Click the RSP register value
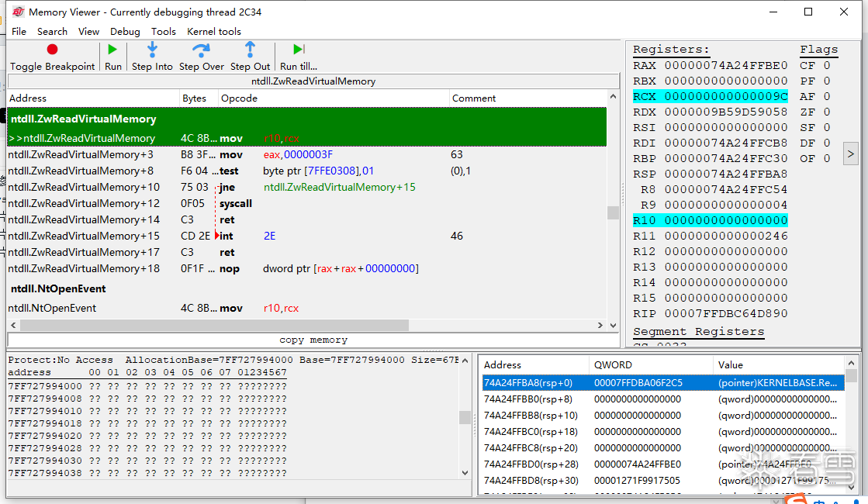 pyautogui.click(x=726, y=174)
